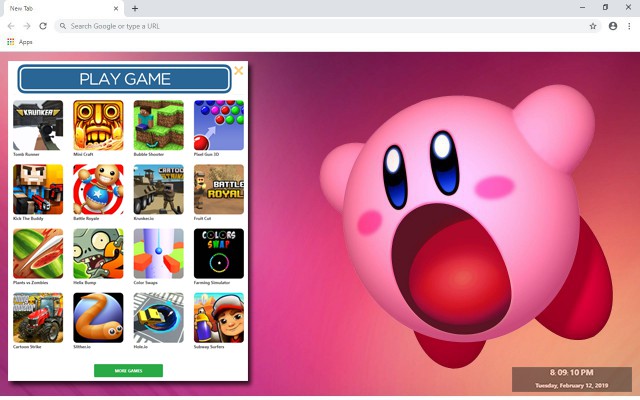
Task: Click the 'Pixel Gun 3D' caption text
Action: coord(206,154)
